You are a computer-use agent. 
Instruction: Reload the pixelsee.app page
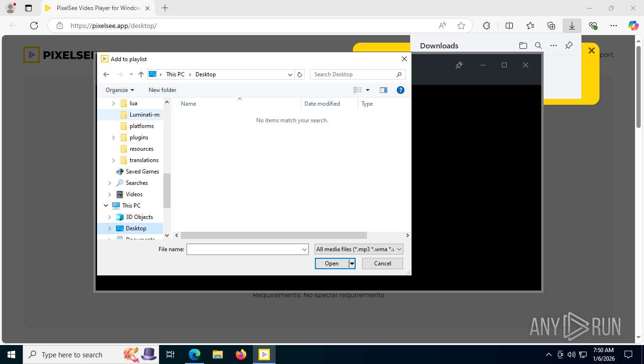(34, 26)
